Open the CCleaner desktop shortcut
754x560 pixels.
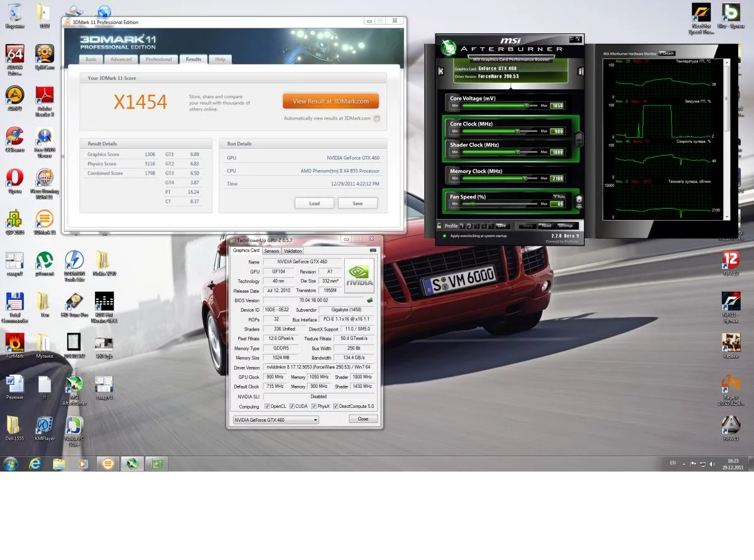pos(14,140)
